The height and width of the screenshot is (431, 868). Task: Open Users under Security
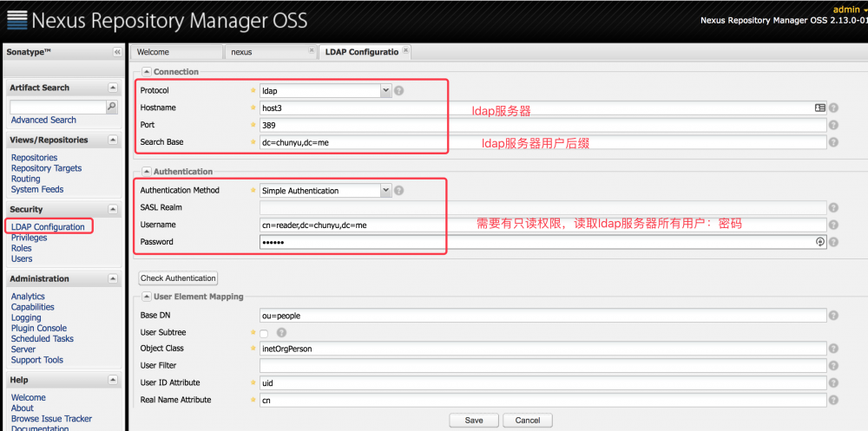click(x=22, y=258)
